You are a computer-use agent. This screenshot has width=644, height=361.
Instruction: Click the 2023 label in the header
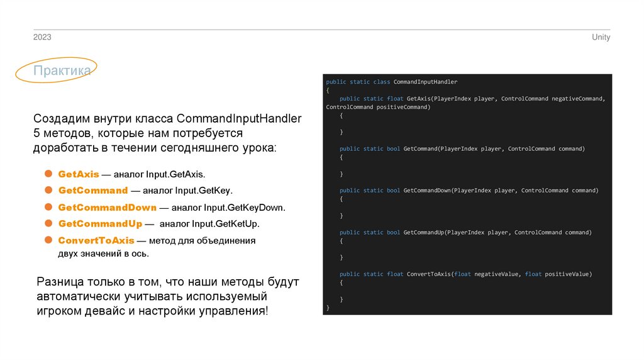pos(42,38)
